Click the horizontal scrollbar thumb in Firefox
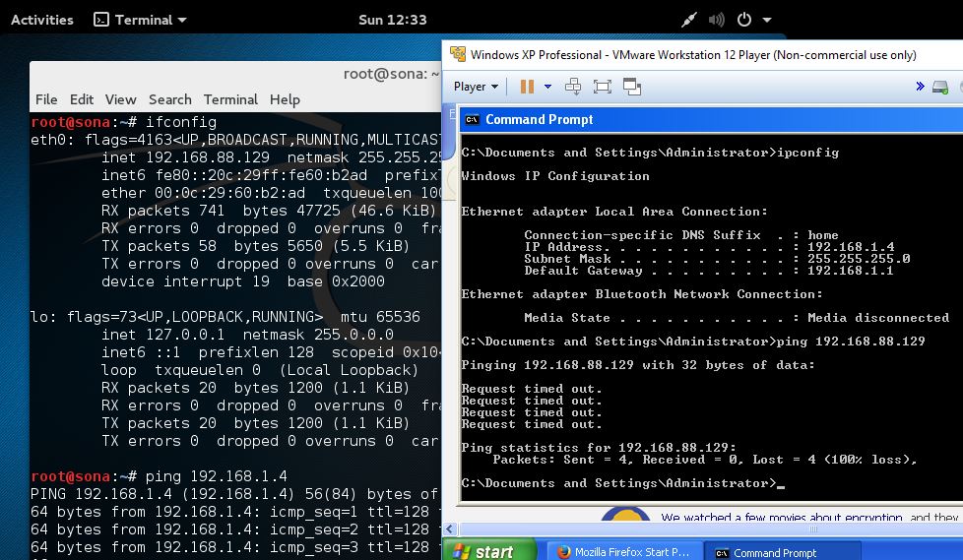This screenshot has height=560, width=963. [813, 529]
